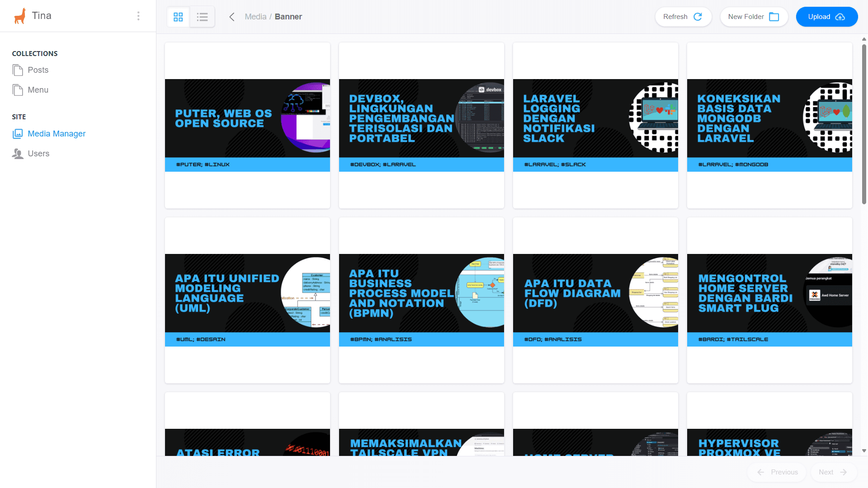Open the Media breadcrumb folder
Image resolution: width=868 pixels, height=488 pixels.
point(255,16)
